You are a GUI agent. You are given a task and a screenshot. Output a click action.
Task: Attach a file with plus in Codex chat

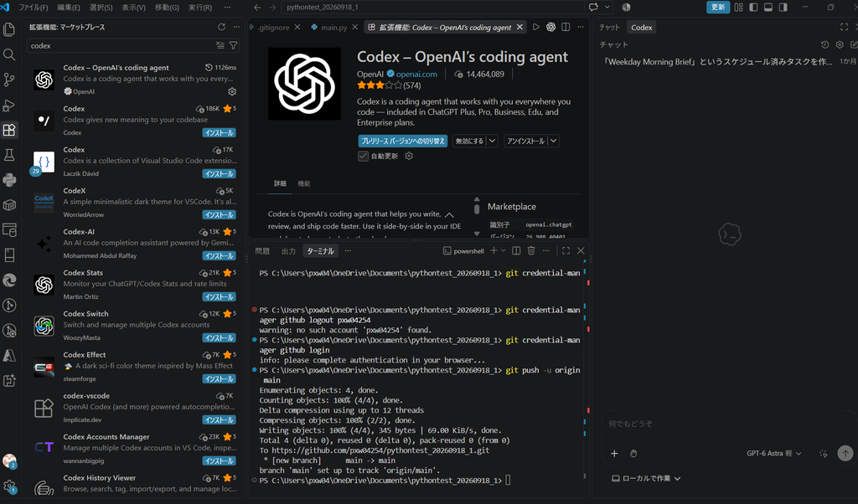(x=614, y=453)
